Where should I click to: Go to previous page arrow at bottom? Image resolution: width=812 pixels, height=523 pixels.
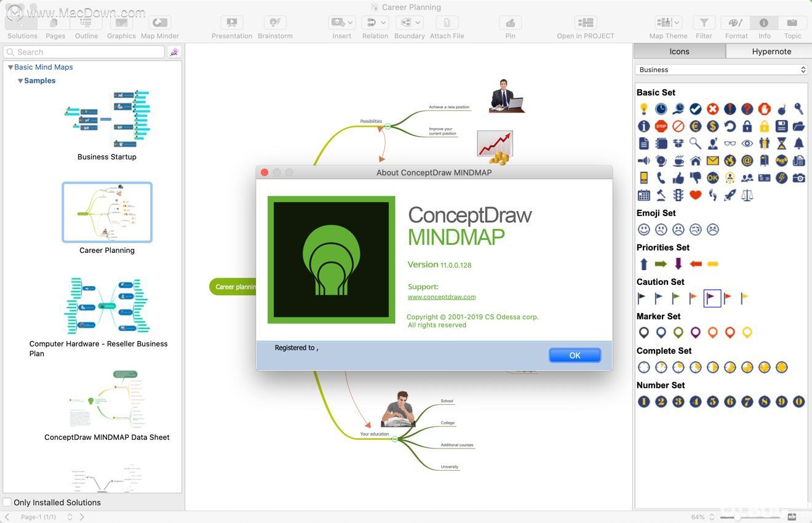(x=7, y=517)
